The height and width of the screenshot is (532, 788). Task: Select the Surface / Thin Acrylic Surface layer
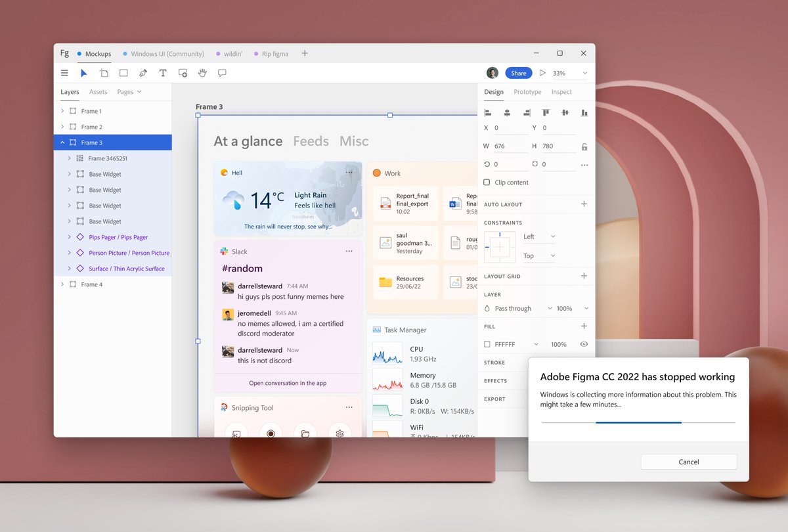click(113, 269)
